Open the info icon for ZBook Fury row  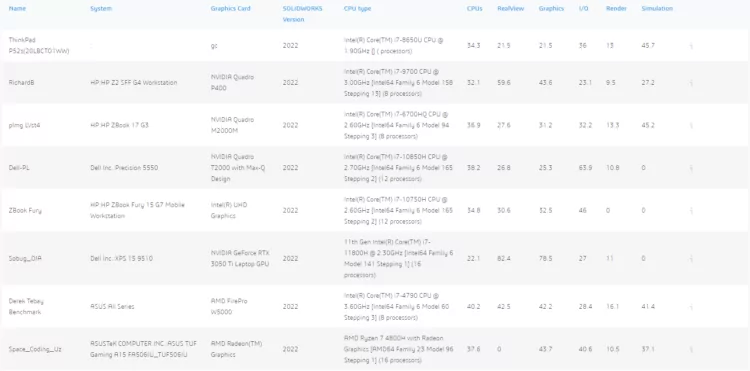tap(691, 210)
